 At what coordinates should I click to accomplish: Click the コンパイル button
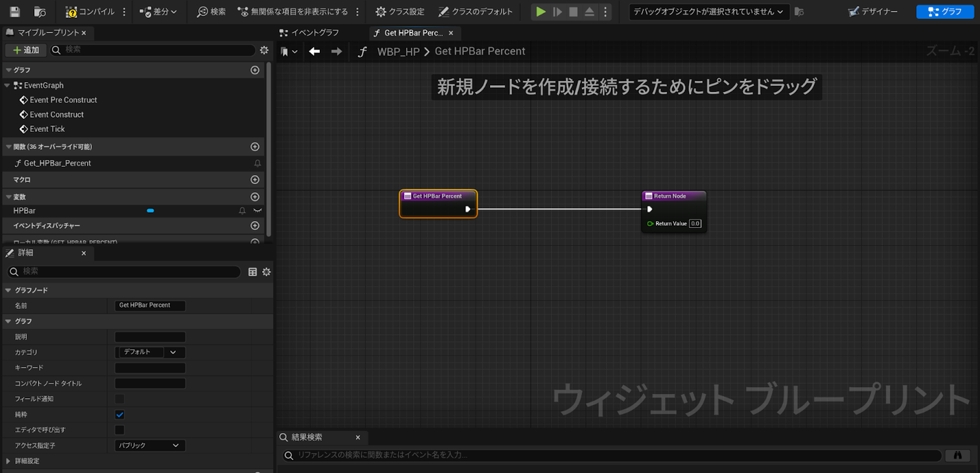pyautogui.click(x=90, y=12)
